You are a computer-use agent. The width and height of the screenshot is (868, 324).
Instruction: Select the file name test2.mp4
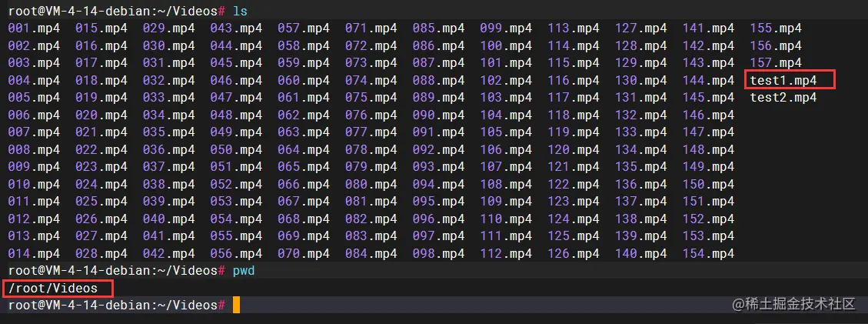pyautogui.click(x=783, y=98)
